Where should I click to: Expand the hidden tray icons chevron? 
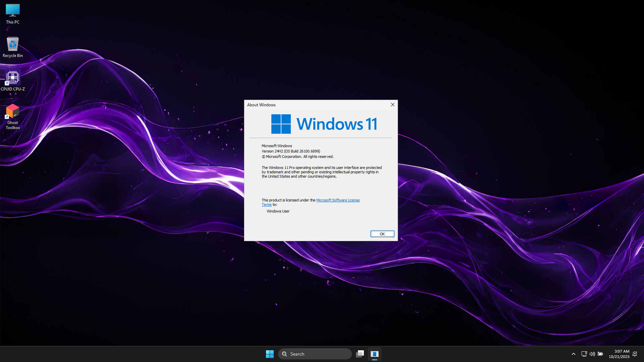click(x=574, y=354)
